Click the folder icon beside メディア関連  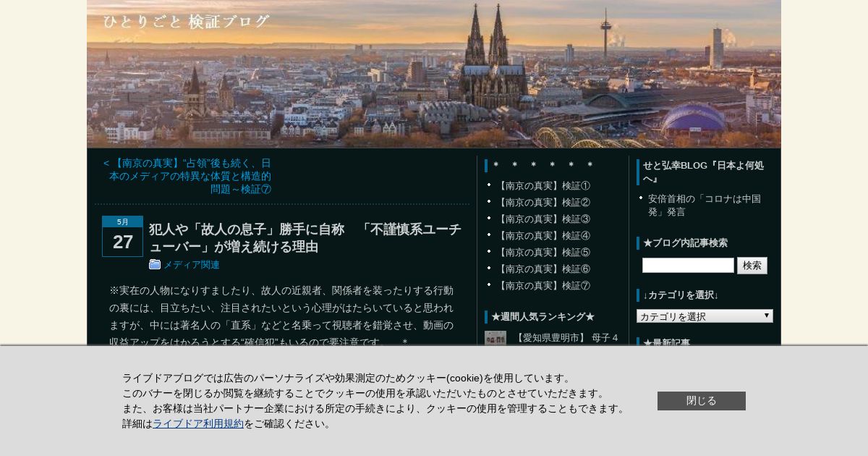[x=155, y=264]
